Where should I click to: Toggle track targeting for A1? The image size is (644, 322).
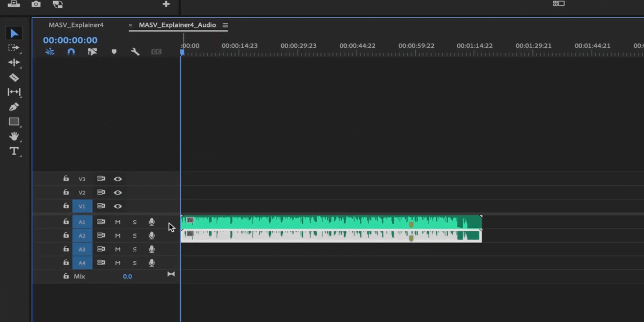click(82, 222)
